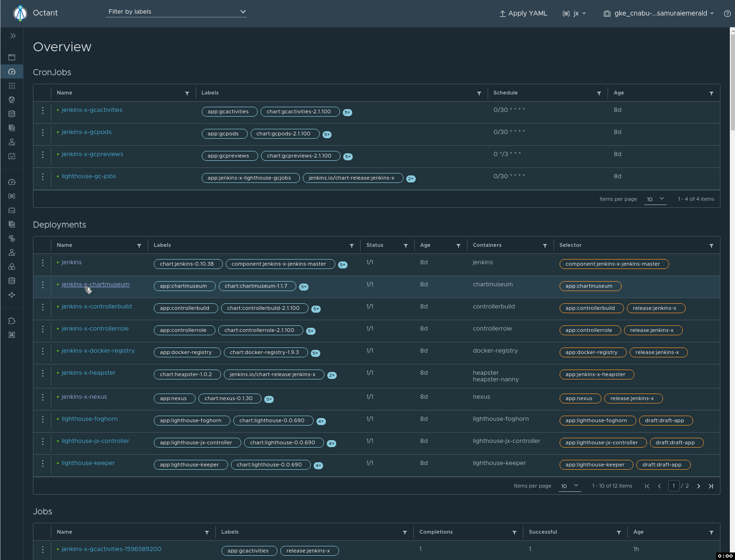Open the Config and Storage database icon
735x560 pixels.
click(12, 113)
